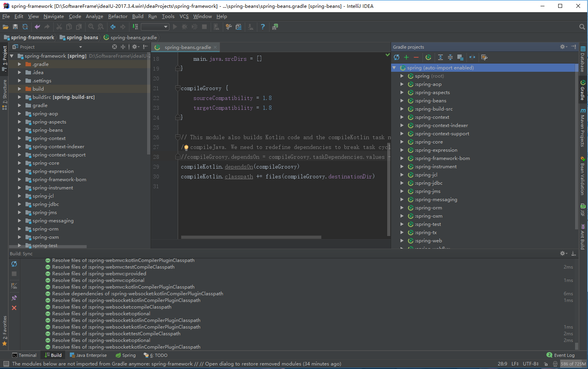
Task: Click the Undo arrow icon
Action: 37,27
